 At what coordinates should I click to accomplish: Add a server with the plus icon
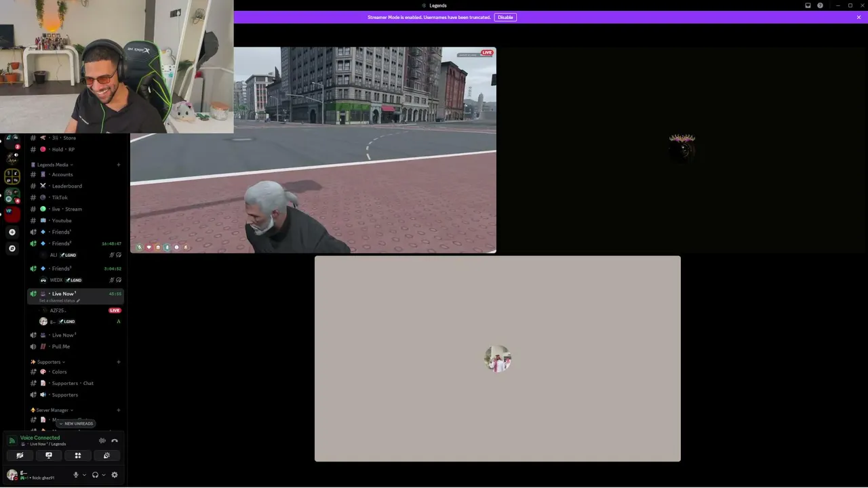click(x=12, y=232)
